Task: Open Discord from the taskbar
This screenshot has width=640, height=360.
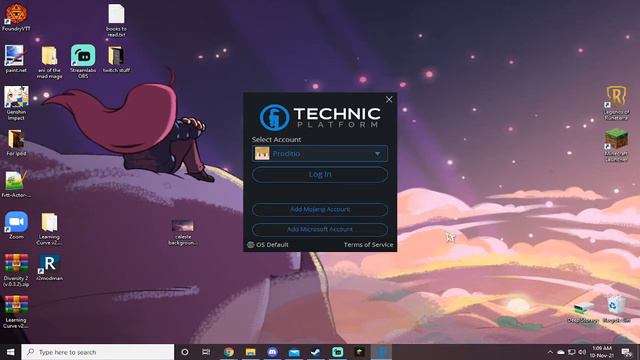Action: 272,352
